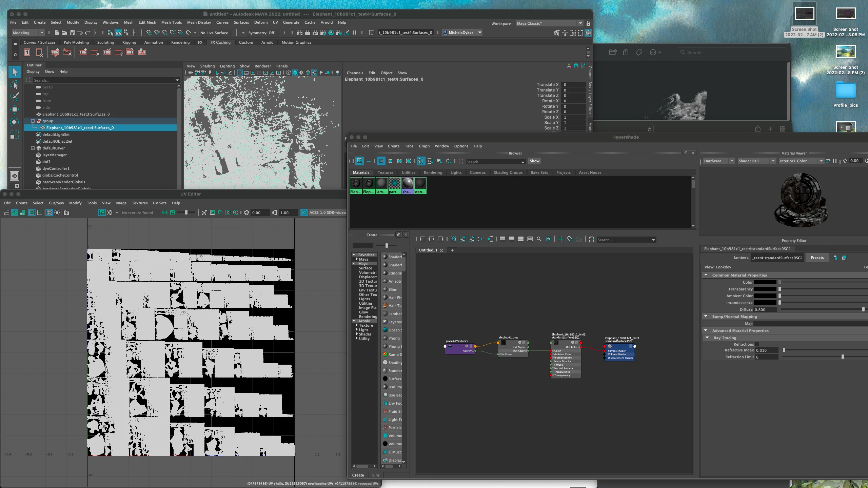Pause the Material Viewer rendering
Image resolution: width=868 pixels, height=488 pixels.
(x=835, y=161)
